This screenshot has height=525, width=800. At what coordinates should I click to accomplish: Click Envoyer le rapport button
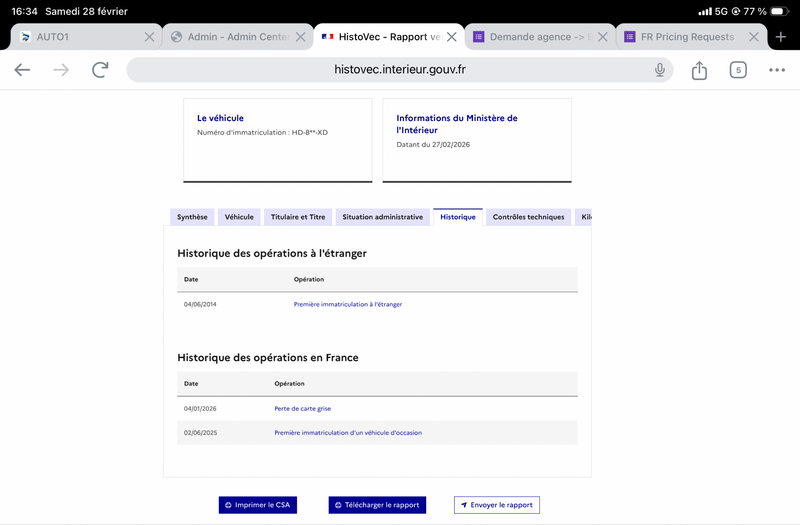(496, 505)
